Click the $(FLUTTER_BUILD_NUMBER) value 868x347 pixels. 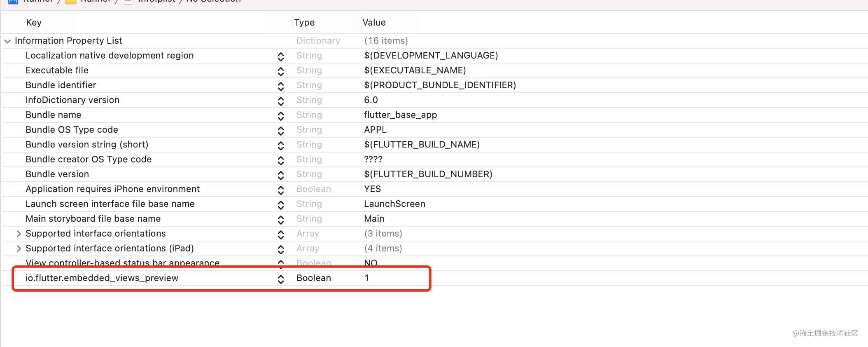[x=428, y=174]
